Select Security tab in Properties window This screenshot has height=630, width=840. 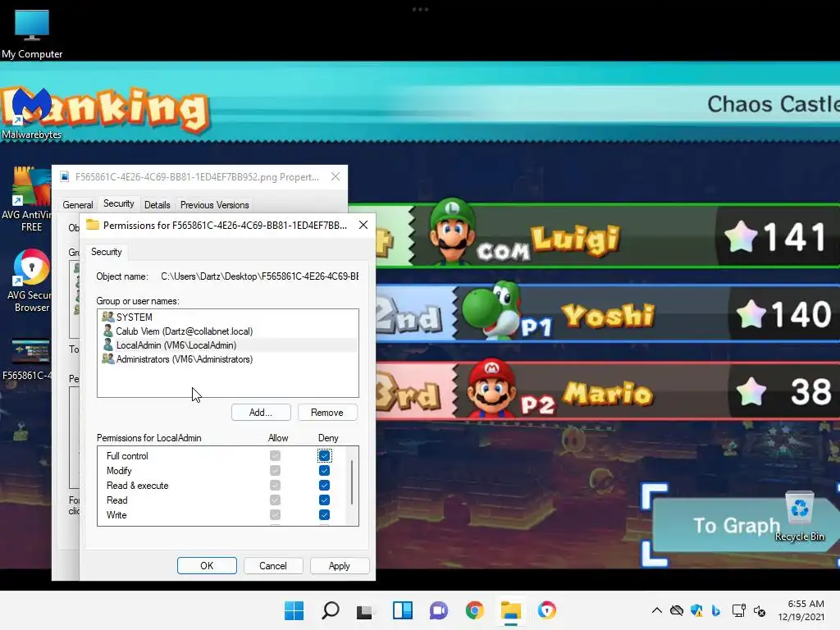pos(118,203)
